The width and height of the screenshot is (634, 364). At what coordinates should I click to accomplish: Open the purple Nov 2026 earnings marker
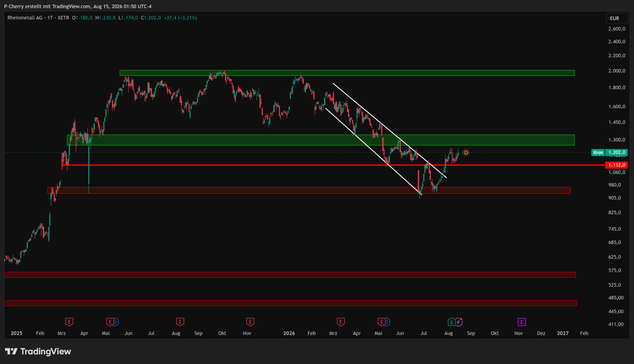[x=522, y=322]
